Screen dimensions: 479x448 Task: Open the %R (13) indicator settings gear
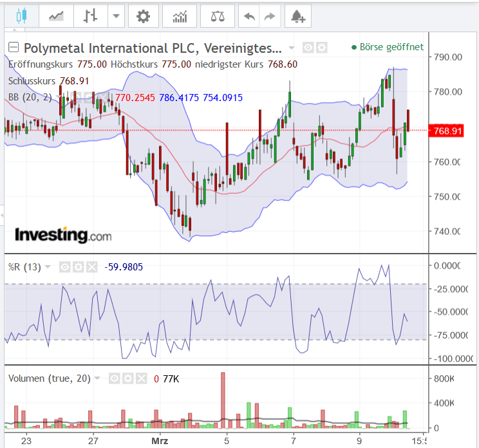(x=78, y=267)
